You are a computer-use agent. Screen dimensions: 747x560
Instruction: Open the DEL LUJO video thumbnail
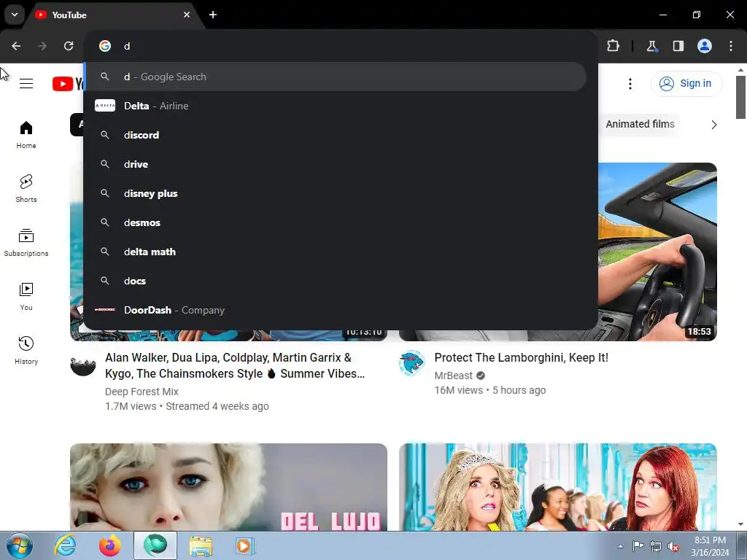[x=228, y=487]
